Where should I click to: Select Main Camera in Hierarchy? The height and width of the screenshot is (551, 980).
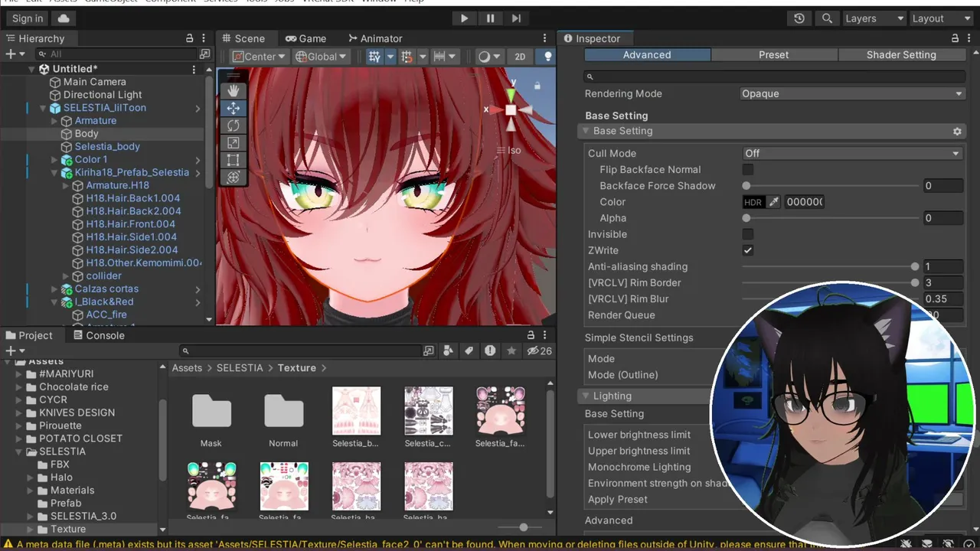click(x=95, y=82)
